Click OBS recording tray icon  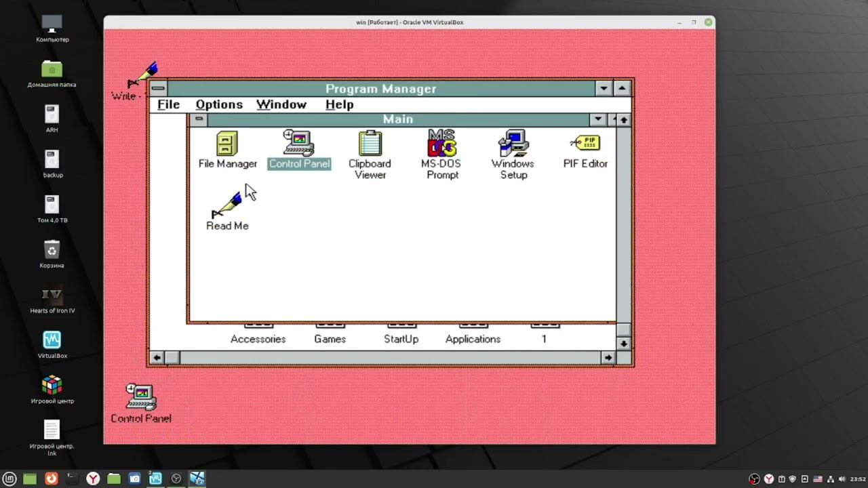(x=754, y=479)
